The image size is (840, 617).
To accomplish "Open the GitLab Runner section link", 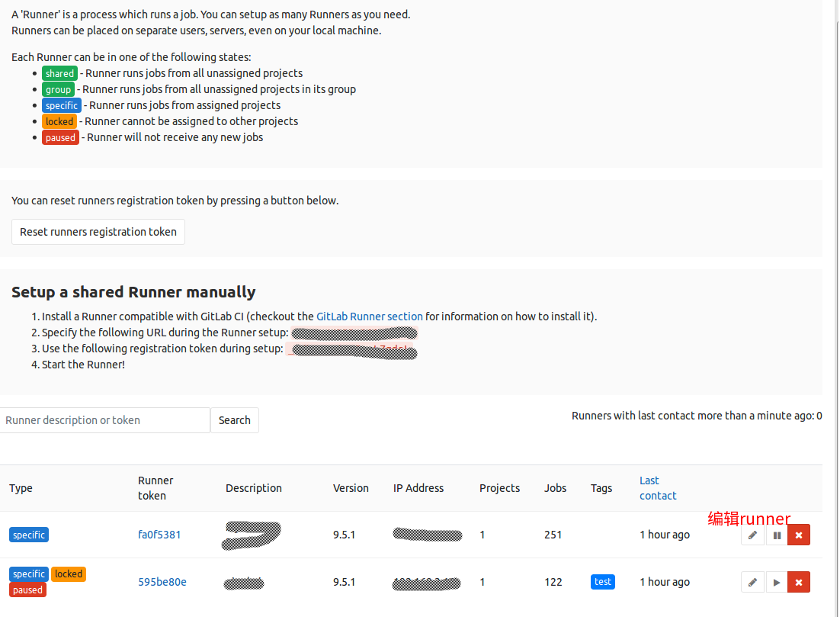I will click(369, 317).
